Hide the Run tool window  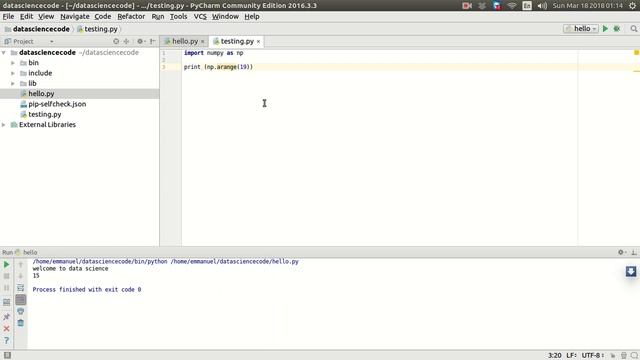coord(634,252)
